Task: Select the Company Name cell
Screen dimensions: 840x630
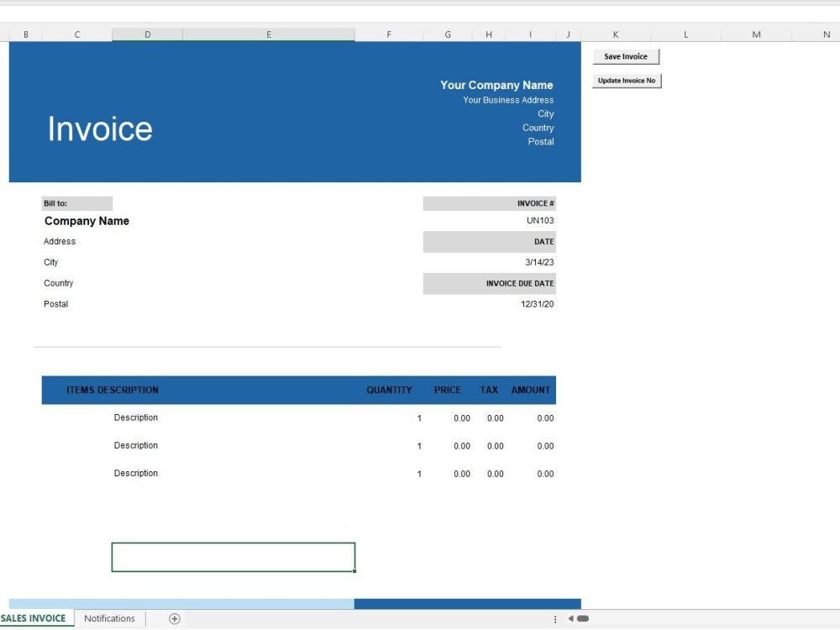Action: (x=87, y=221)
